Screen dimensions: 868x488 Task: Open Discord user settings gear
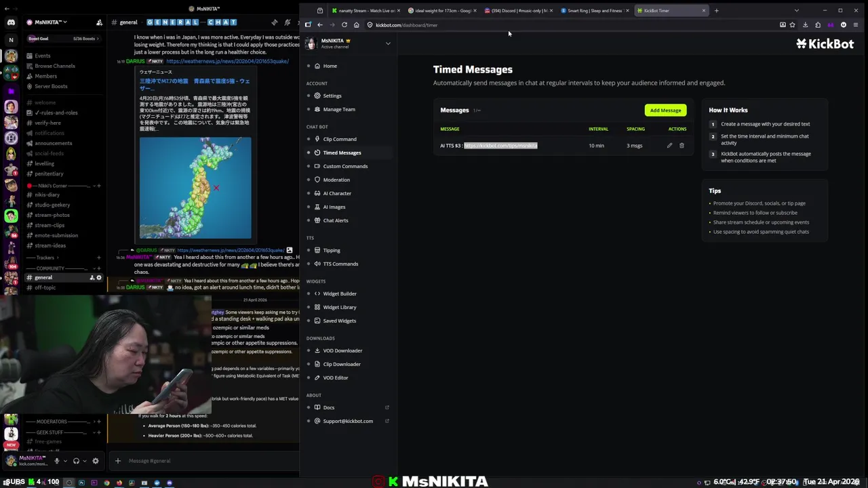pyautogui.click(x=95, y=461)
